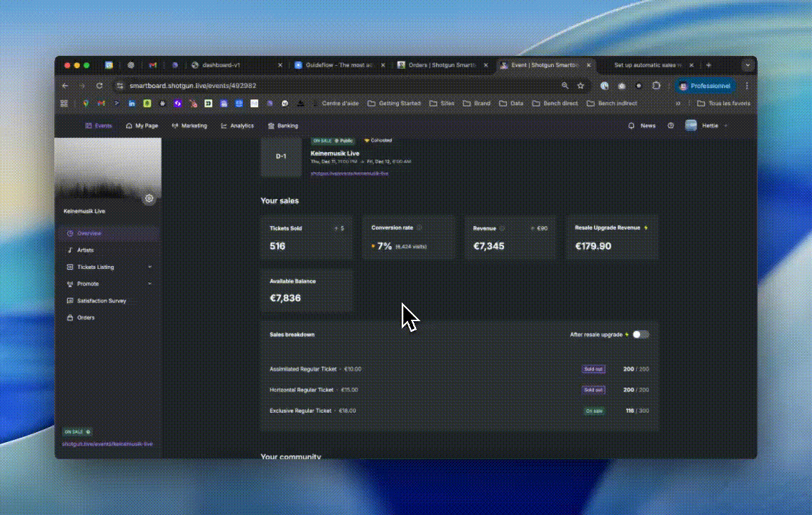Open the Banking navigation tab
812x515 pixels.
click(x=283, y=126)
